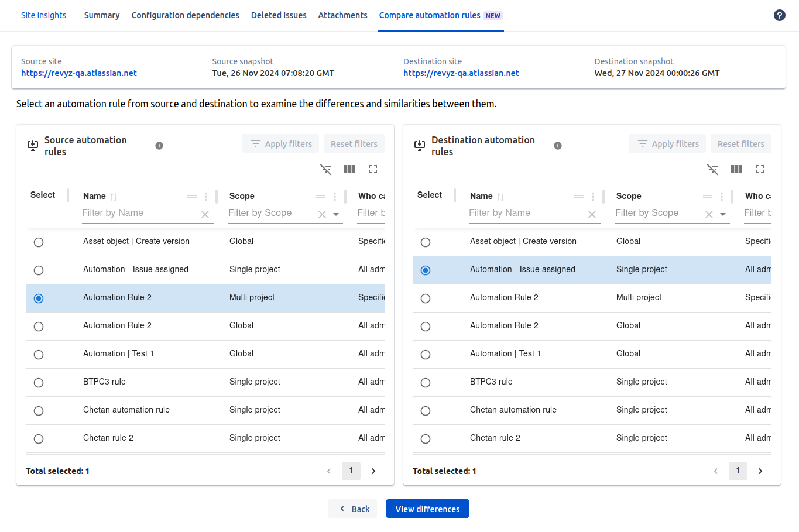
Task: Open source Scope column actions menu
Action: [335, 197]
